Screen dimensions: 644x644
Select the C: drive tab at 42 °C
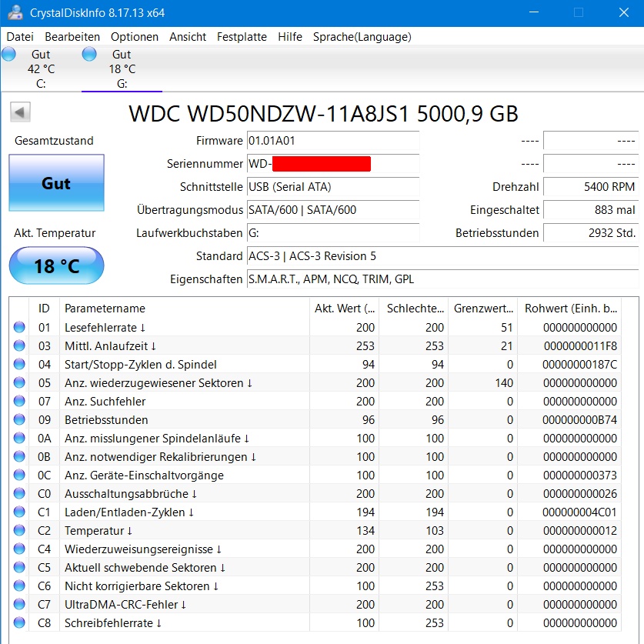pyautogui.click(x=41, y=68)
